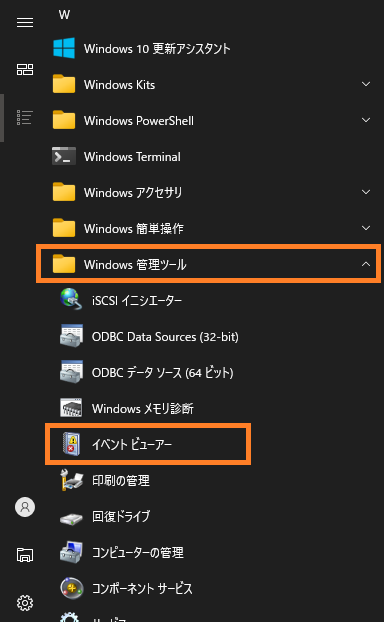
Task: Open the user account icon
Action: [x=25, y=507]
